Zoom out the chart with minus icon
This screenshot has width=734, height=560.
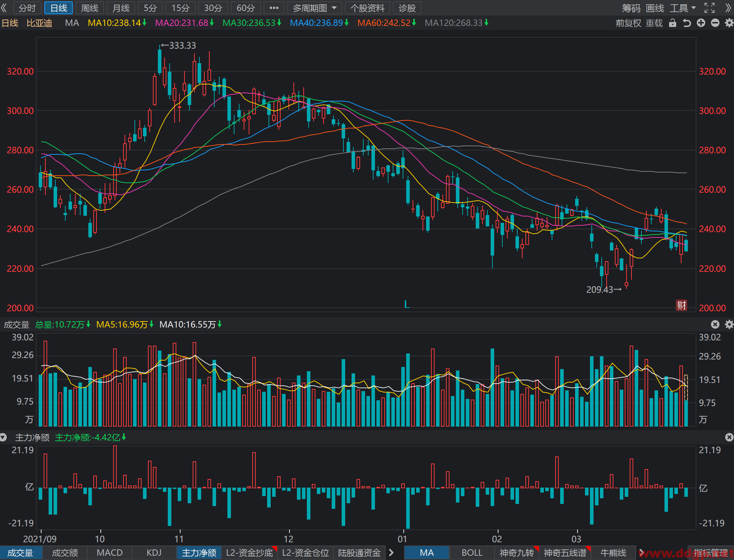tap(715, 23)
